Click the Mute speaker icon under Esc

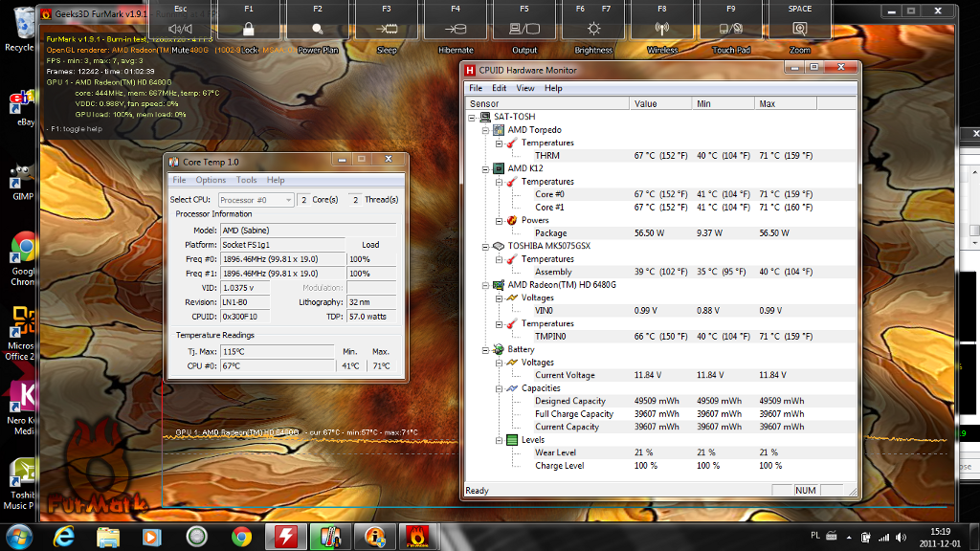180,29
